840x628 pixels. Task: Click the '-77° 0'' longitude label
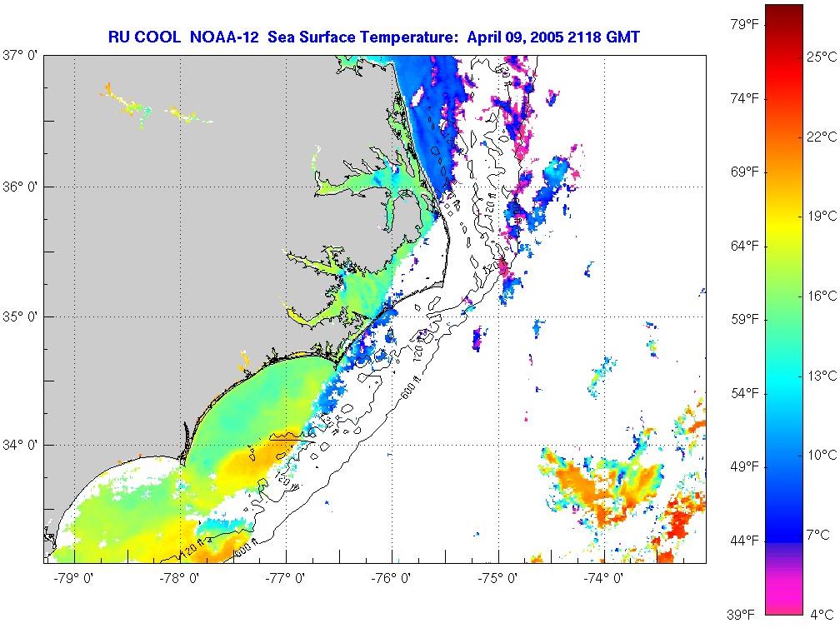tap(286, 579)
